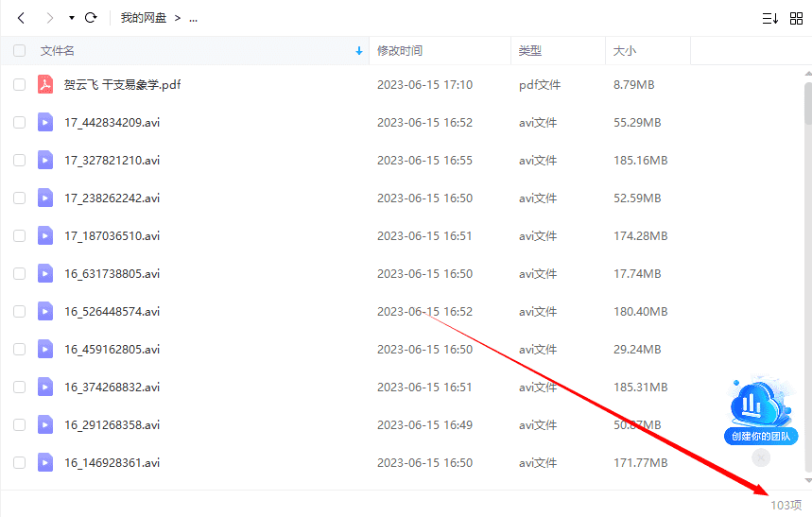The image size is (812, 517).
Task: Toggle the select all files checkbox
Action: (x=19, y=51)
